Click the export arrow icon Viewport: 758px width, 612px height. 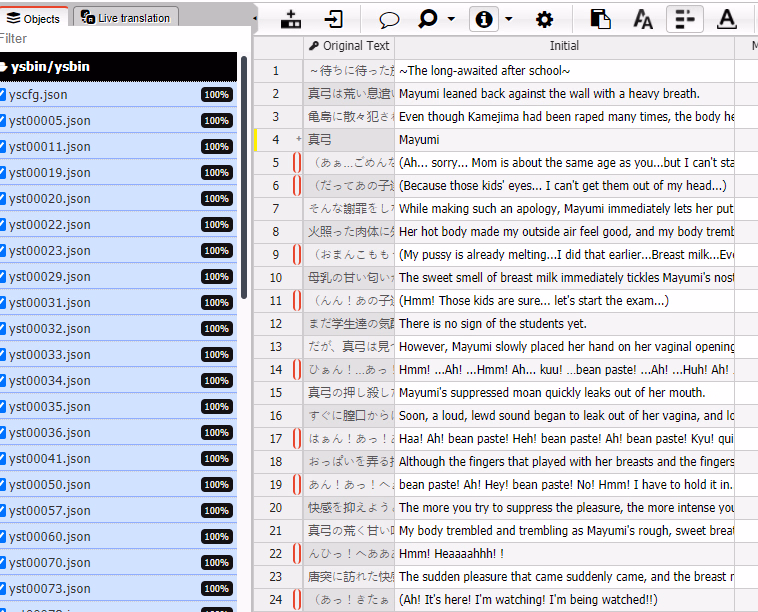click(x=334, y=19)
